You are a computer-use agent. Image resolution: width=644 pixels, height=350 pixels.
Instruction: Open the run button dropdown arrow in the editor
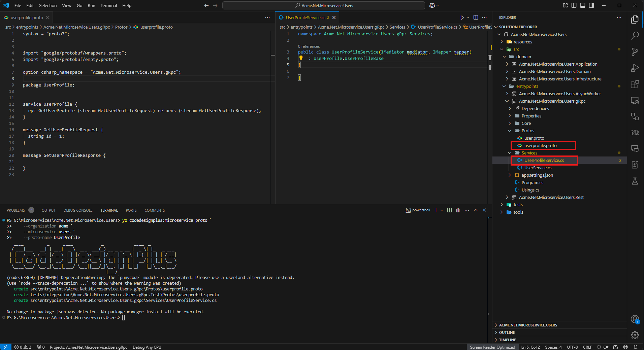(x=468, y=17)
